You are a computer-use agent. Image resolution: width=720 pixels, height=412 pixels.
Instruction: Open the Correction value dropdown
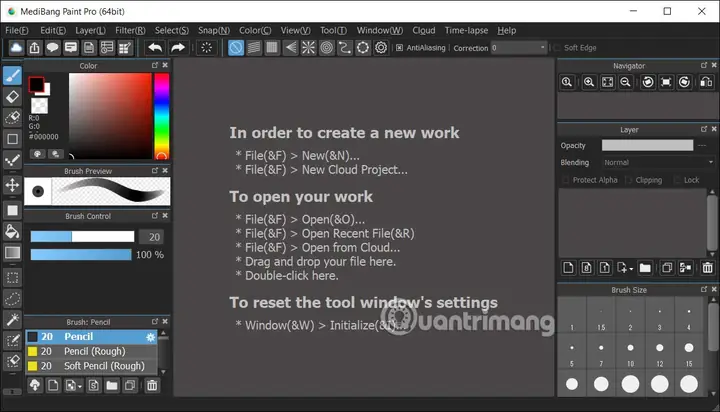519,48
